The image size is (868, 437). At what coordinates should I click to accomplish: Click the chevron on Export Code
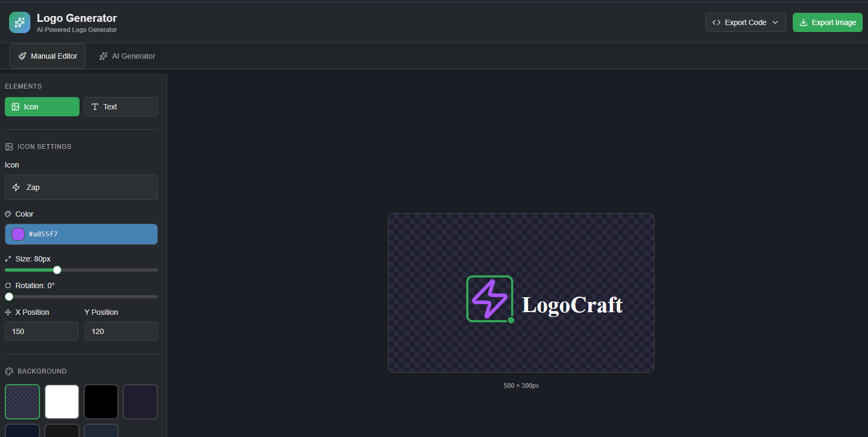point(775,22)
